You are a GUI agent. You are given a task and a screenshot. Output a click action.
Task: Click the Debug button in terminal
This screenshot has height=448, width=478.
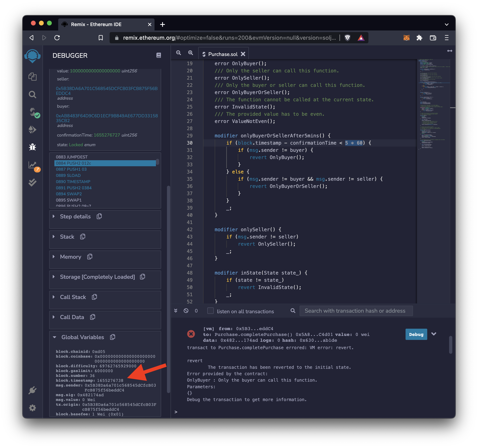coord(416,334)
